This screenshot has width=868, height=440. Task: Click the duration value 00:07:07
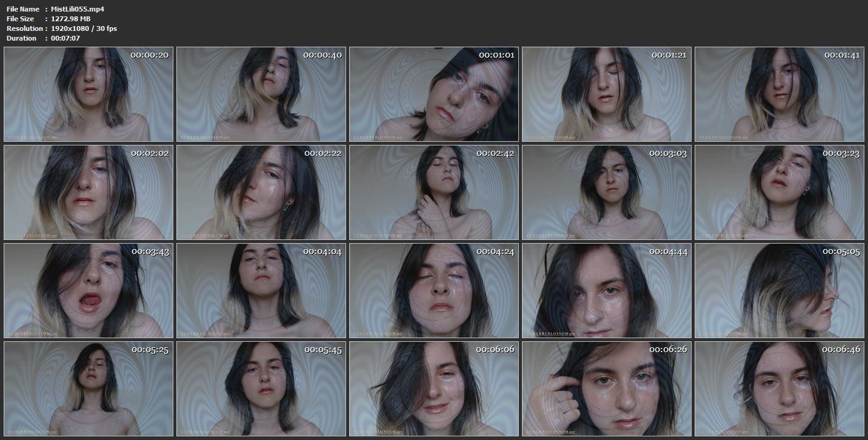click(65, 38)
